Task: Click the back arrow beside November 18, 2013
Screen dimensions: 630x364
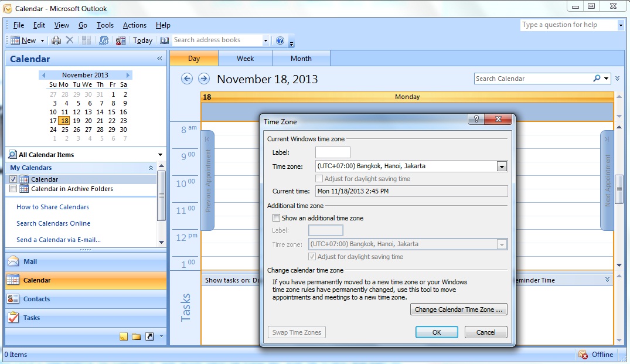Action: coord(187,79)
